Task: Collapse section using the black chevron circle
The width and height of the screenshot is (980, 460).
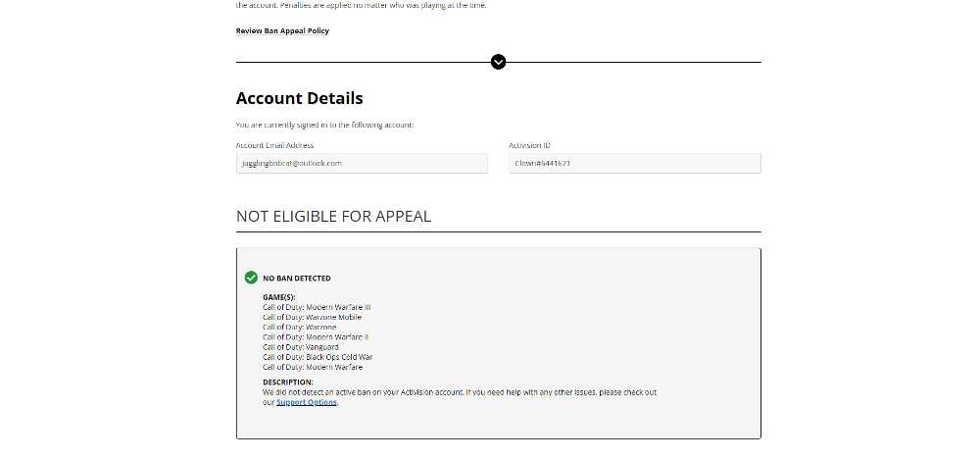Action: (x=498, y=62)
